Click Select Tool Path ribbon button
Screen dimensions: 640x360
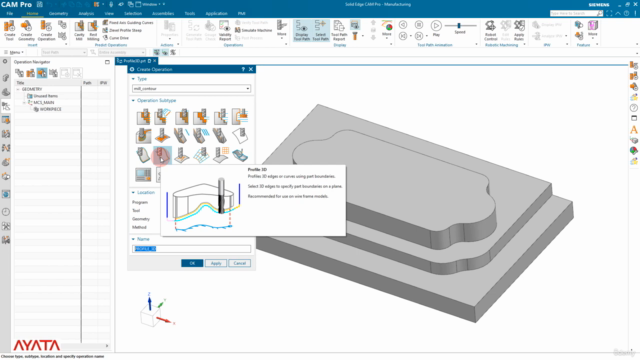(320, 31)
